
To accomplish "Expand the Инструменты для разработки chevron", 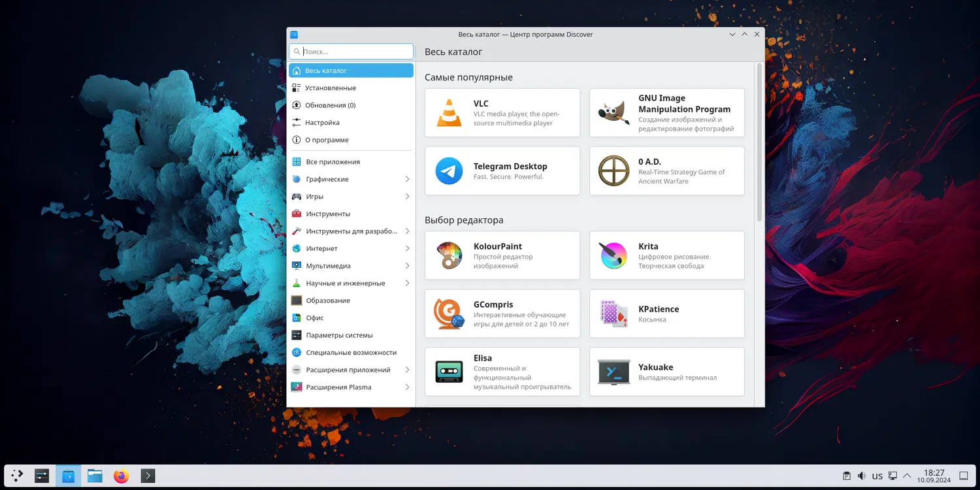I will pyautogui.click(x=407, y=231).
